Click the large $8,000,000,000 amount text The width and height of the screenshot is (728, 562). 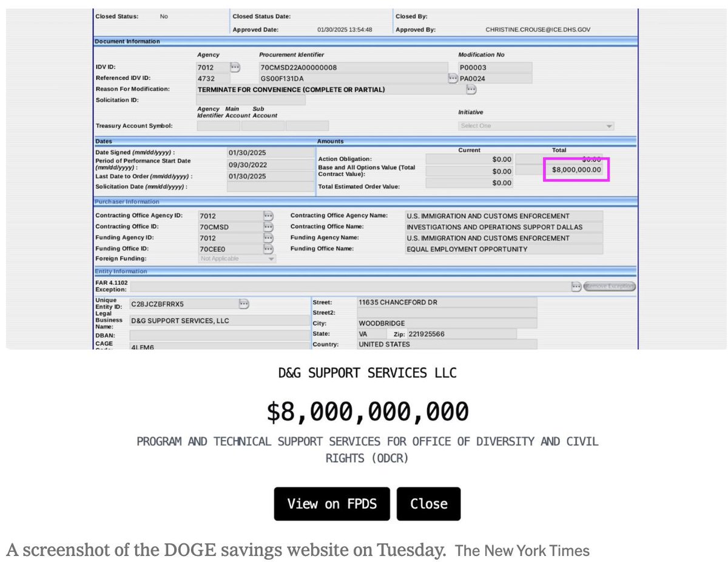368,412
